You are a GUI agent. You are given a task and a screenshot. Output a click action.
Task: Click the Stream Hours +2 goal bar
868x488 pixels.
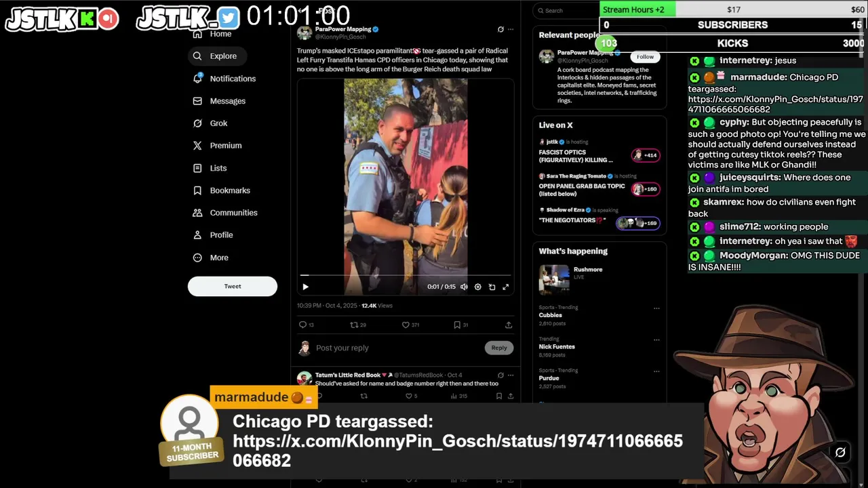[732, 9]
